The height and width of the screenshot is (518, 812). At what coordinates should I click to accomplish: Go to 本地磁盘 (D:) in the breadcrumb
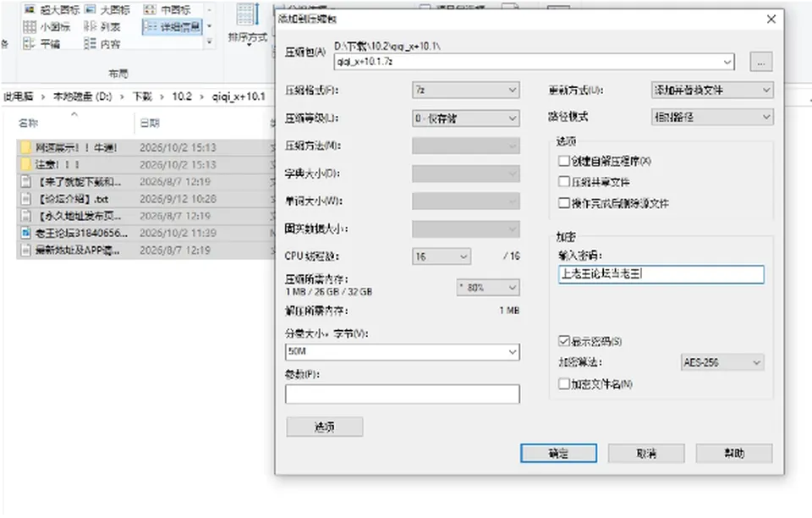pos(83,96)
